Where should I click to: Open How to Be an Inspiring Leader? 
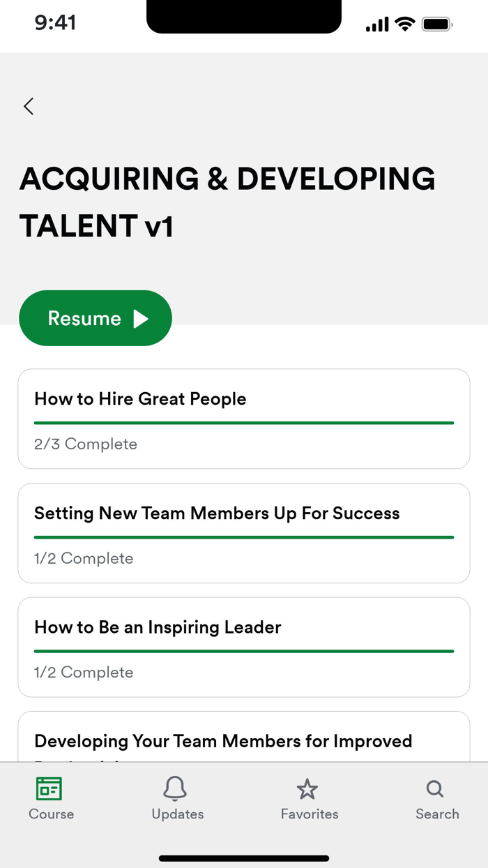[243, 647]
